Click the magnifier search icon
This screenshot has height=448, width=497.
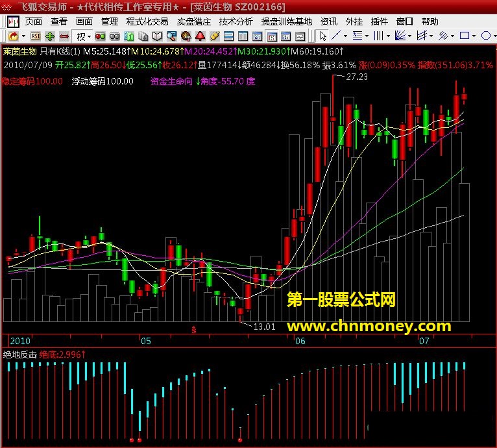[171, 36]
